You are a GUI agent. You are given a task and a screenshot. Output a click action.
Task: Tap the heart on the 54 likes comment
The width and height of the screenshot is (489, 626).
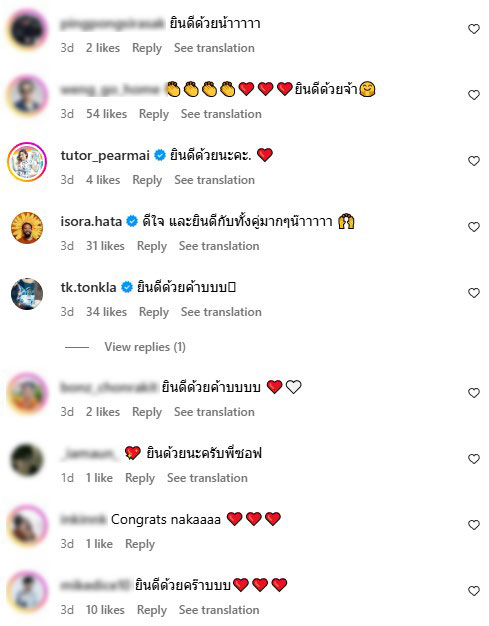pyautogui.click(x=473, y=95)
